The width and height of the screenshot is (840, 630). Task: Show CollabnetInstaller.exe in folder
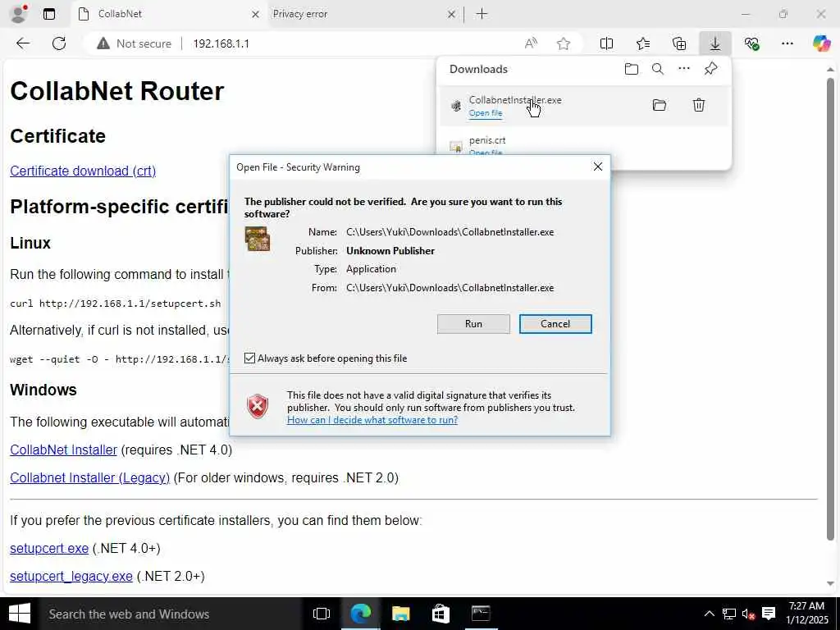[x=660, y=105]
